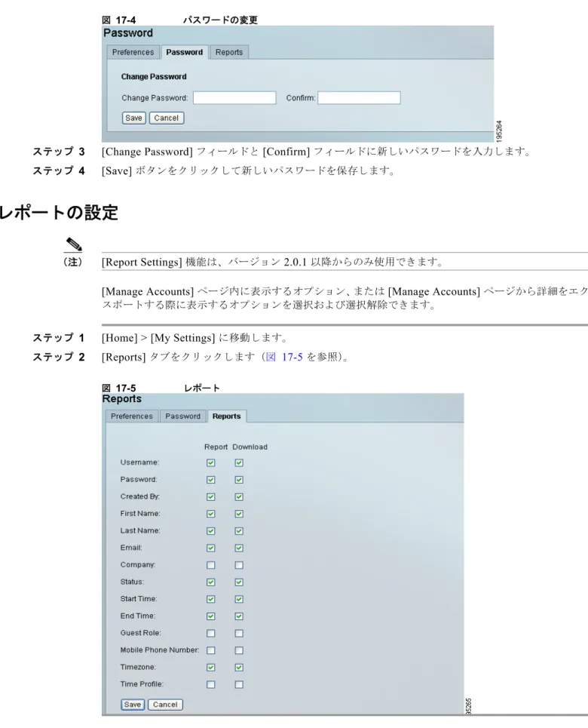
Task: Toggle Password Download checkbox
Action: [x=239, y=480]
